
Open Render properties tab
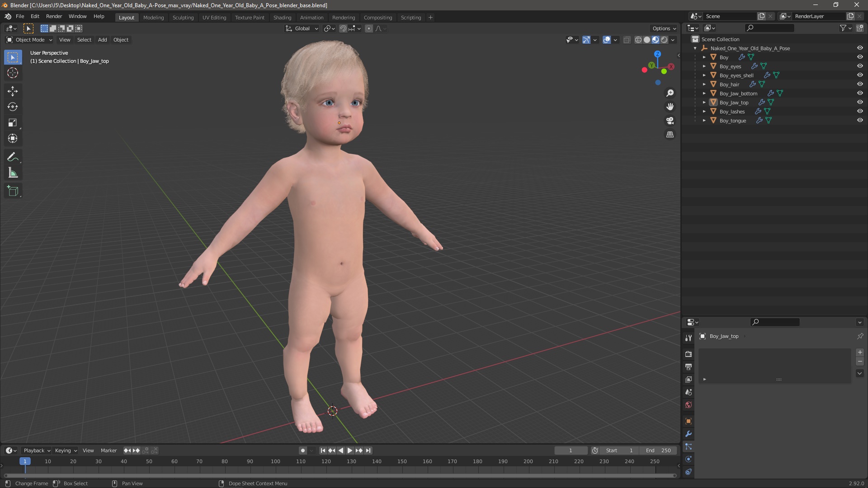(689, 354)
